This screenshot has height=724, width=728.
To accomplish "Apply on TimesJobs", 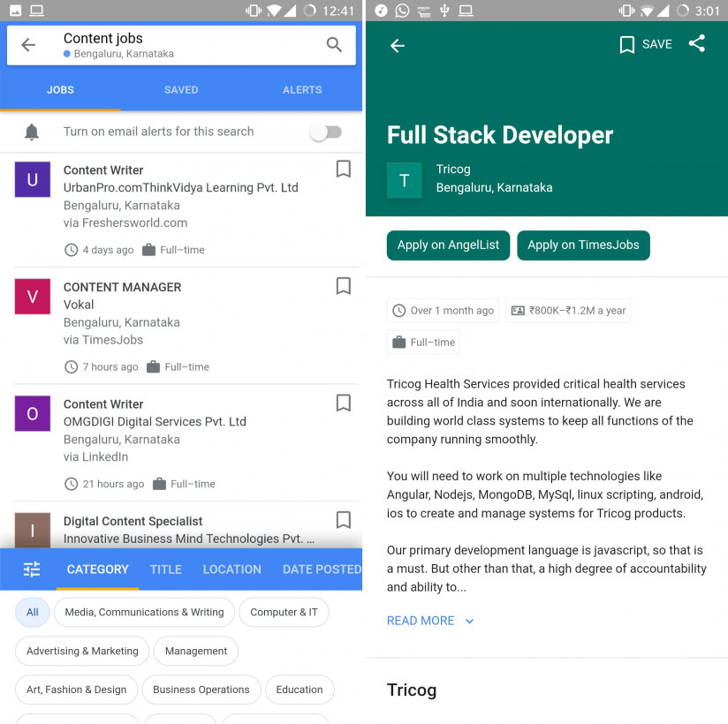I will (583, 245).
